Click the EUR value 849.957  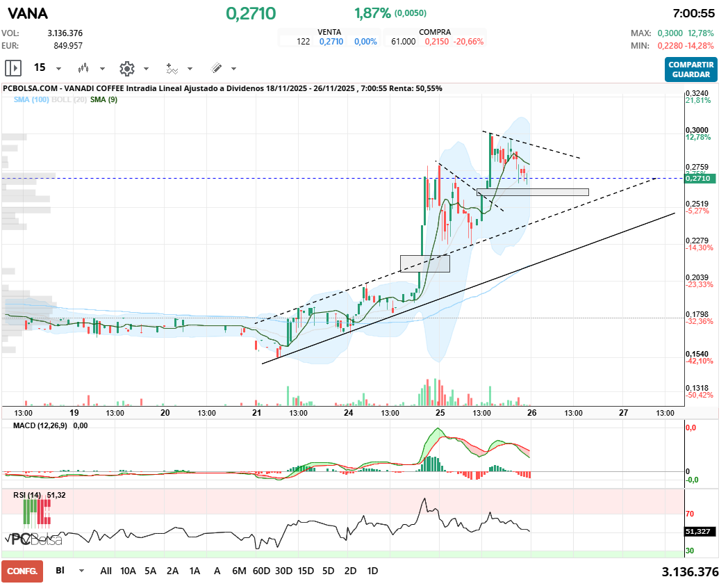(x=68, y=46)
